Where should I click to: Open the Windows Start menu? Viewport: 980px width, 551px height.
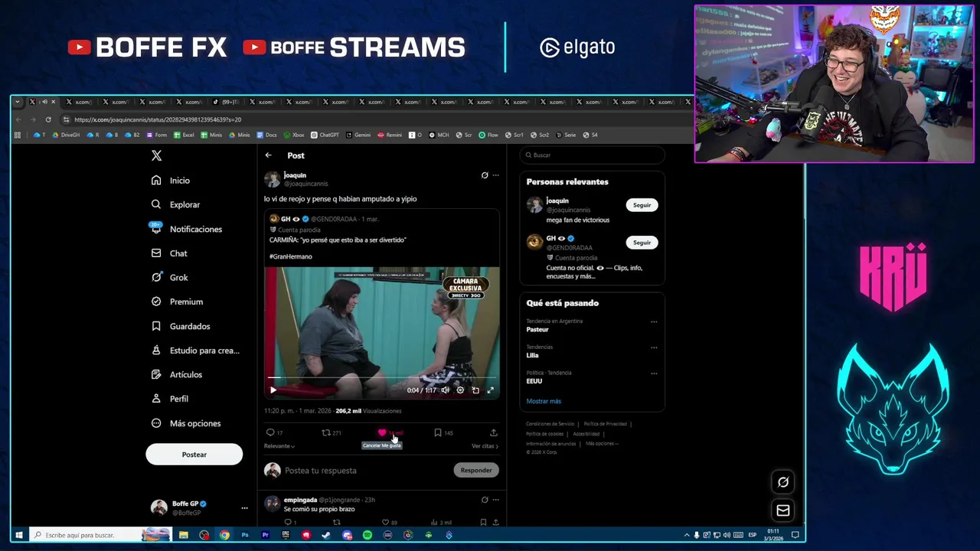tap(19, 535)
